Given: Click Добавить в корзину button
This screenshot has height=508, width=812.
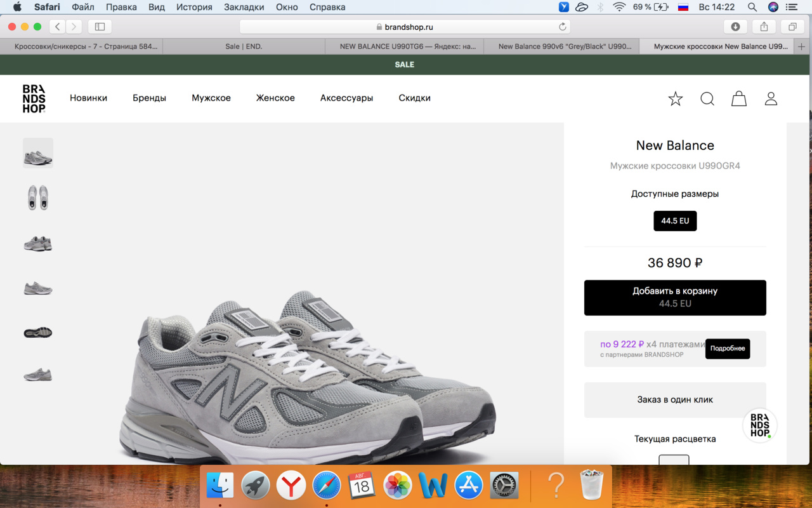Looking at the screenshot, I should 675,298.
